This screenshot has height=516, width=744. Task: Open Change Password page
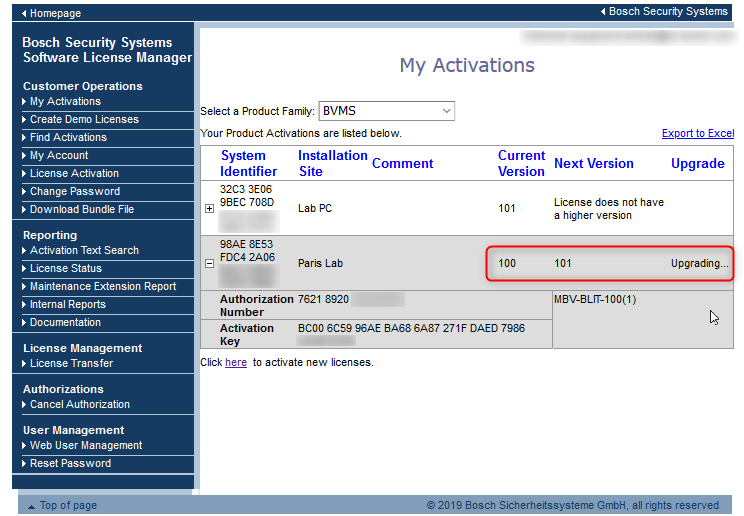(x=75, y=191)
